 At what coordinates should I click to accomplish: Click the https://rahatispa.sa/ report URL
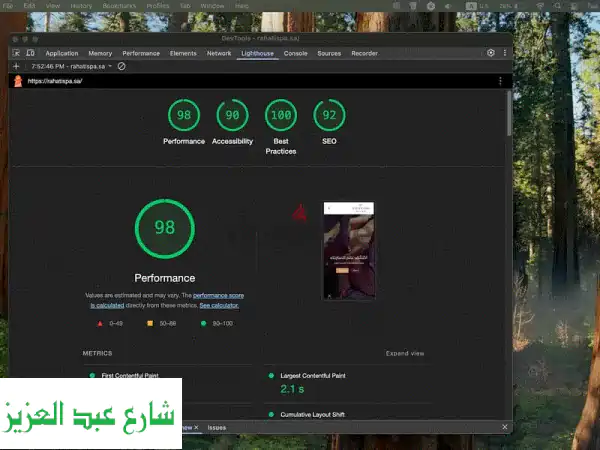(x=55, y=81)
